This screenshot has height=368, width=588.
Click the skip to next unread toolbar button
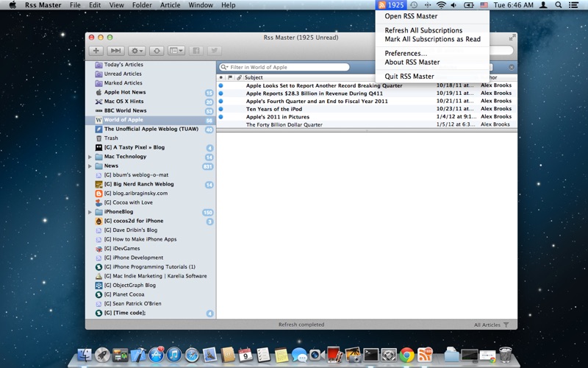tap(115, 51)
